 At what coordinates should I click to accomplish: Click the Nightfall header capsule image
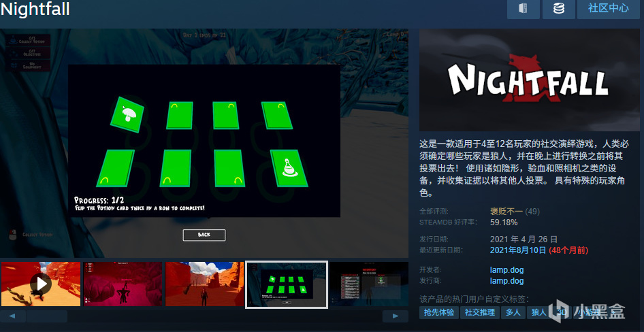point(530,80)
